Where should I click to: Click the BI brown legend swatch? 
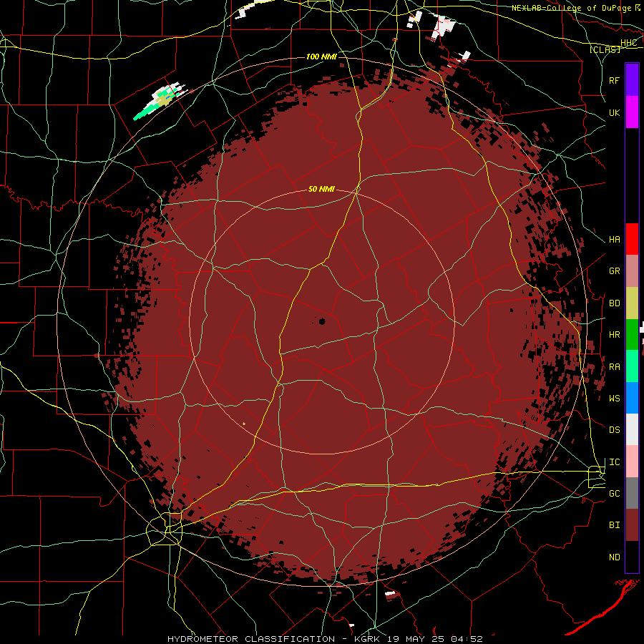[x=632, y=525]
